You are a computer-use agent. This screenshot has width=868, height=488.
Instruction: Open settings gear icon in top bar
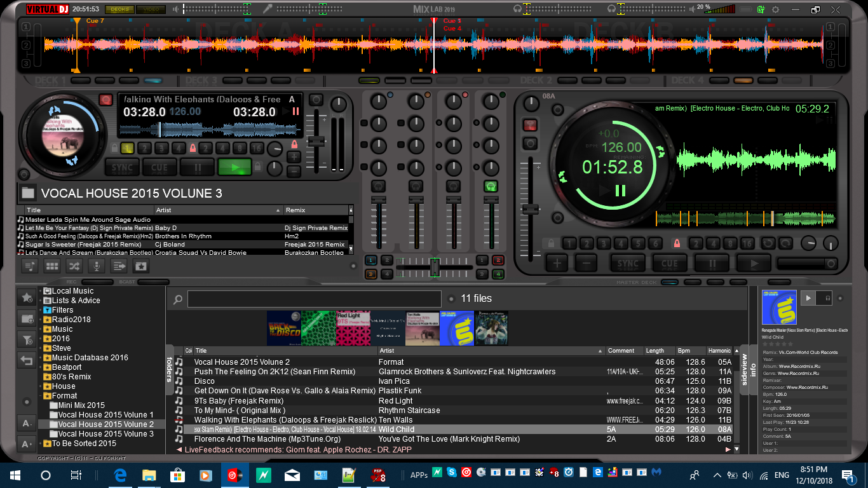click(x=775, y=10)
